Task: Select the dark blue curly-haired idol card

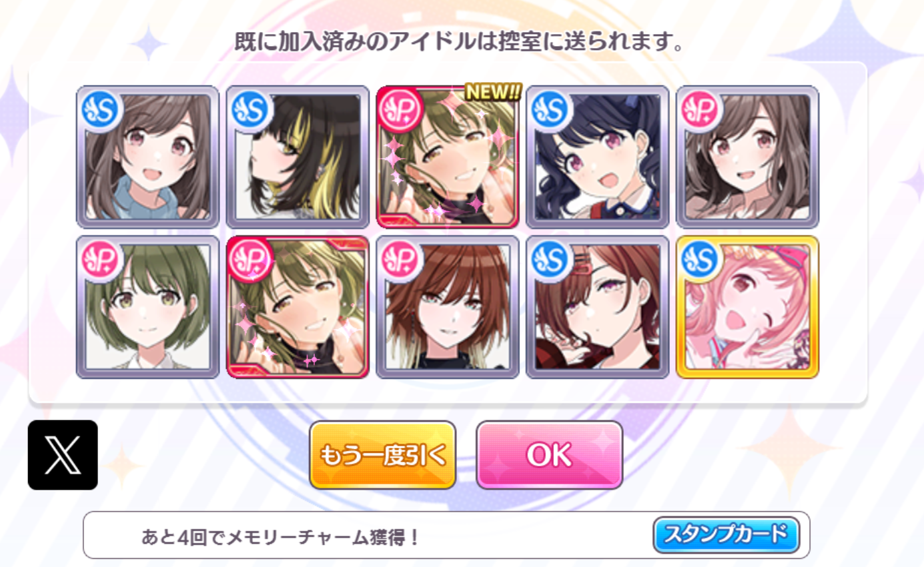Action: point(598,157)
